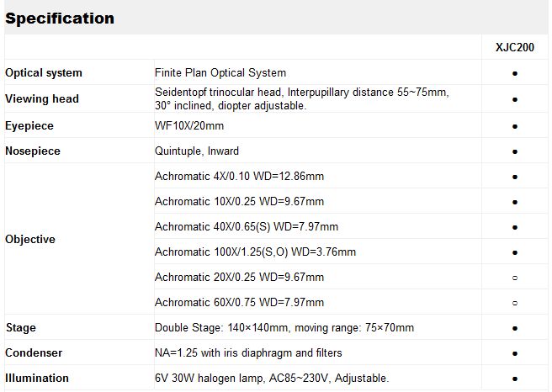Viewport: 552px width, 392px height.
Task: Click the hollow circle for Achromatic 20X objective
Action: (515, 278)
